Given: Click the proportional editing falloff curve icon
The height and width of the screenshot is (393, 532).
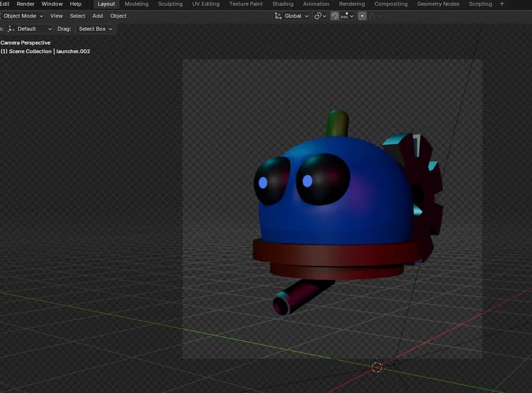Looking at the screenshot, I should 373,16.
